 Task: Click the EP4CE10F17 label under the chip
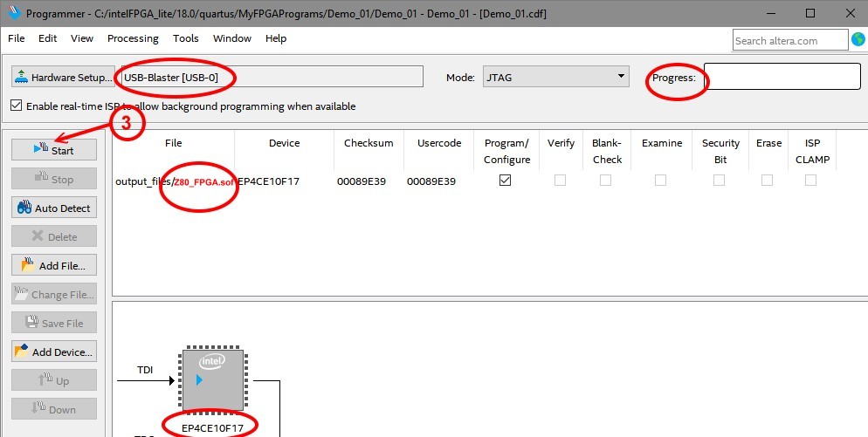coord(212,428)
